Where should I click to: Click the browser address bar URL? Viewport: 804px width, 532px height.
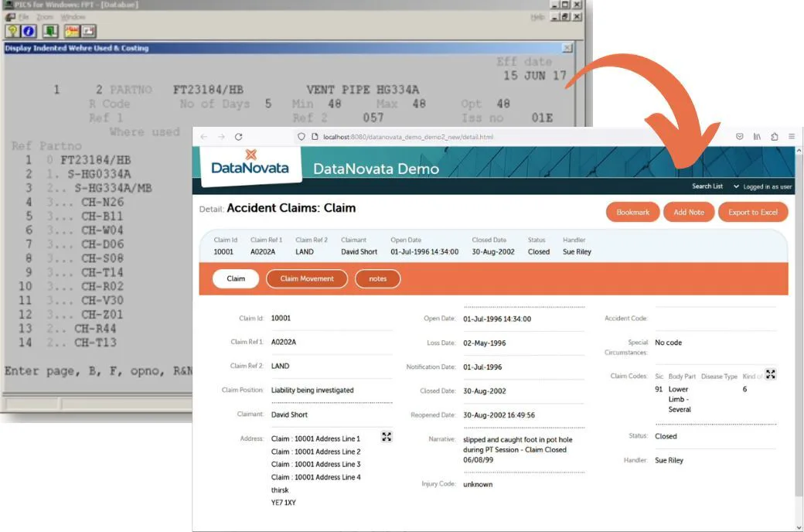coord(408,137)
